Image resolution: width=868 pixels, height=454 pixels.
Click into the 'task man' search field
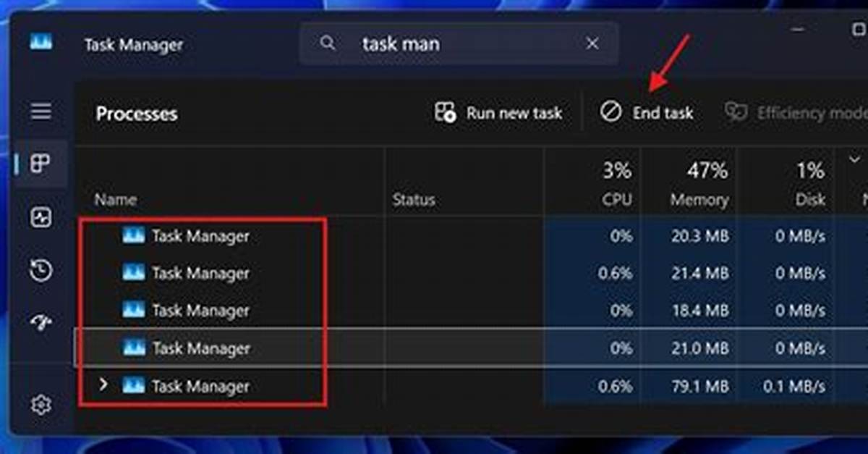pos(459,43)
